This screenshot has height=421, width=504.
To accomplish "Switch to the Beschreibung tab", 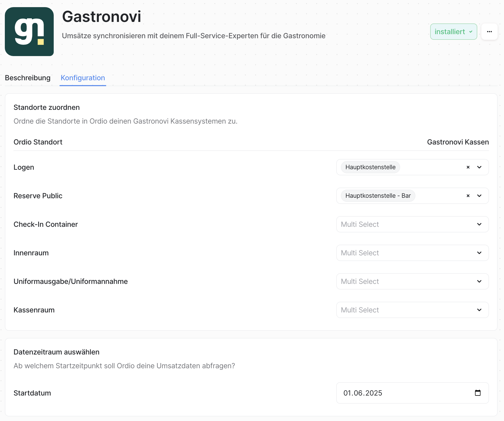I will (28, 78).
